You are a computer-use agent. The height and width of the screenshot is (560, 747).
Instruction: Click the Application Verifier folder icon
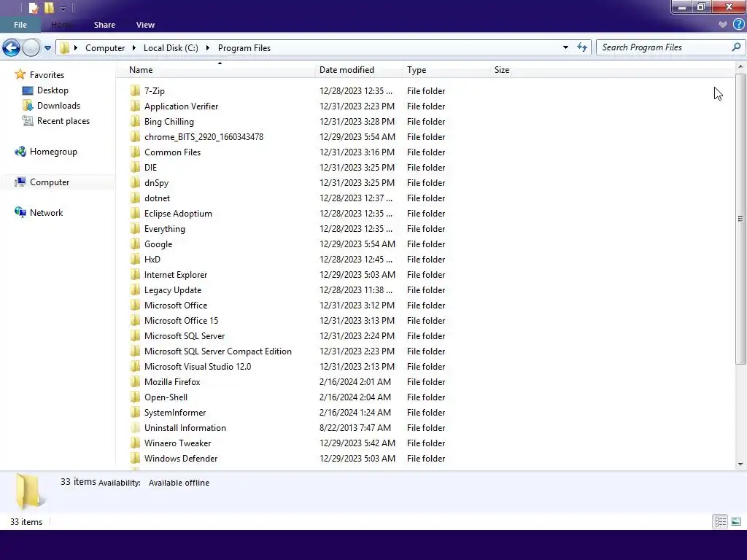(x=135, y=106)
